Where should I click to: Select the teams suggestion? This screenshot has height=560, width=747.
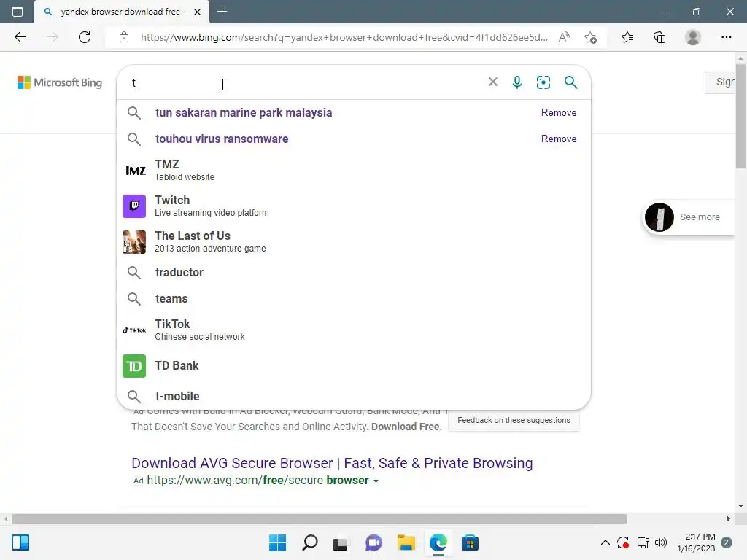[354, 298]
